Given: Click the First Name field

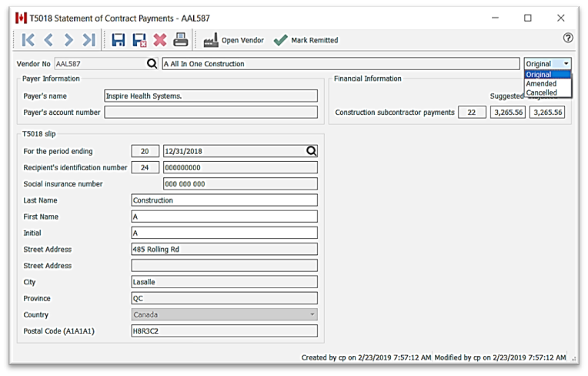Looking at the screenshot, I should 224,217.
